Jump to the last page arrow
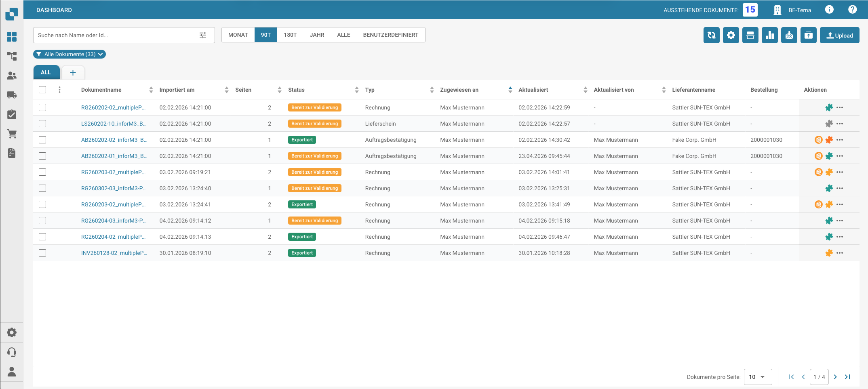The width and height of the screenshot is (868, 389). point(847,377)
